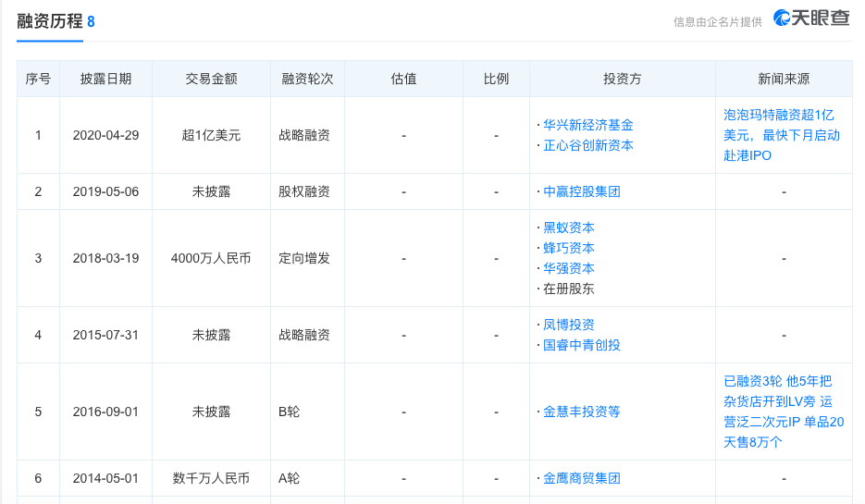Screen dimensions: 865x504
Task: Open 蜂巧资本 investor link
Action: [x=569, y=248]
